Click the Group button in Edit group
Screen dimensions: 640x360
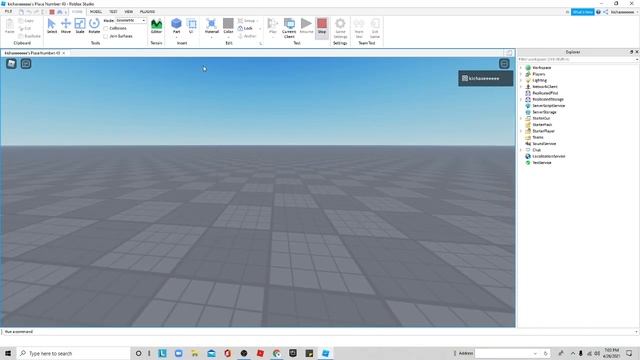pos(247,20)
